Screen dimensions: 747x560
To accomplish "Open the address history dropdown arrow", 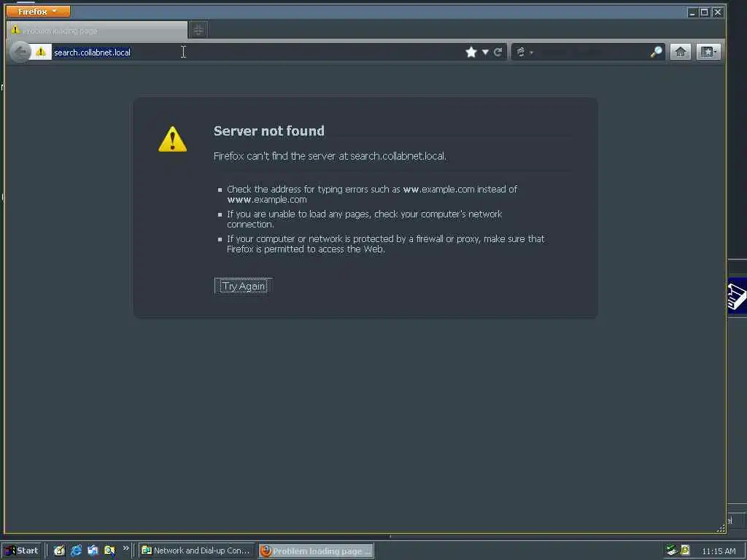I will click(485, 52).
